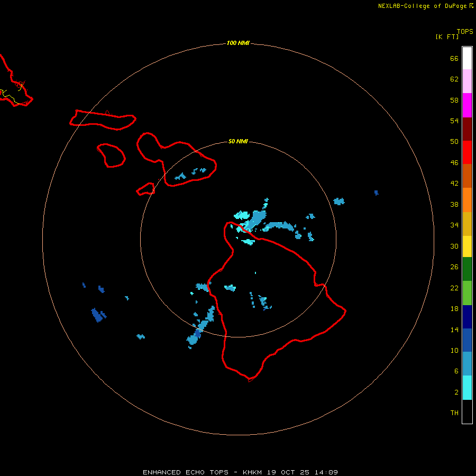
Task: Select the cyan legend color band
Action: tap(467, 388)
